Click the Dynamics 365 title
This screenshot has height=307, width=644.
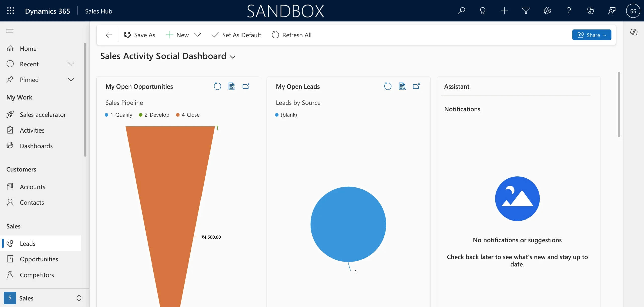point(48,11)
